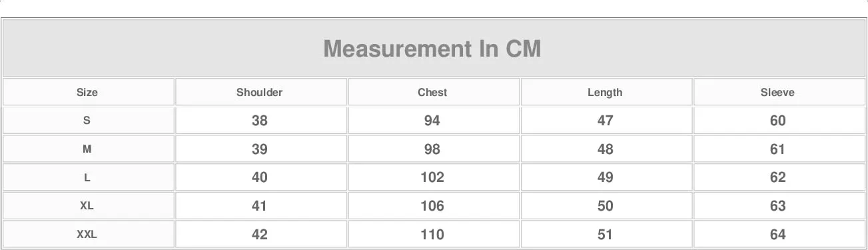Select length value 47 for size S
The image size is (868, 250).
pos(605,121)
